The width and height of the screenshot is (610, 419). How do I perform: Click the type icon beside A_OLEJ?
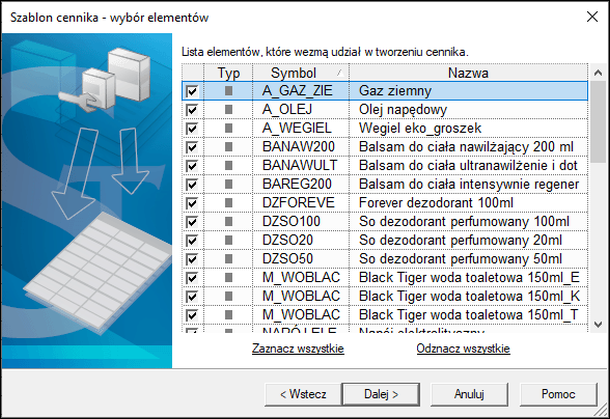(x=229, y=109)
